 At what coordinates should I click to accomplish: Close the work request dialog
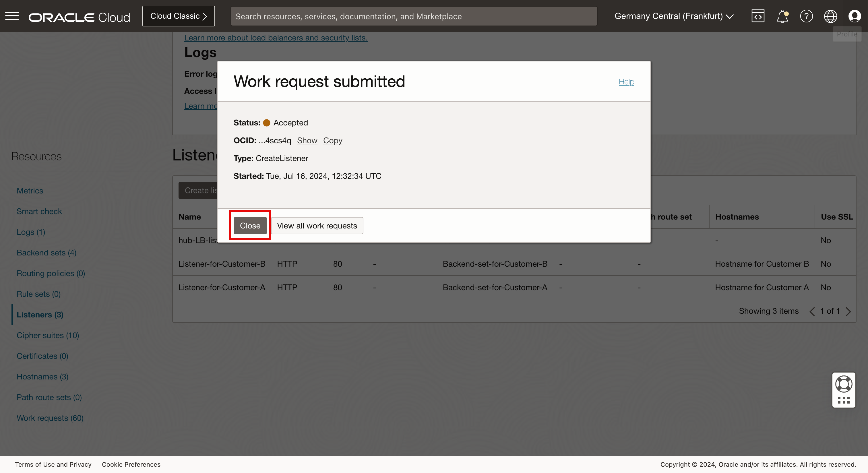click(x=250, y=225)
